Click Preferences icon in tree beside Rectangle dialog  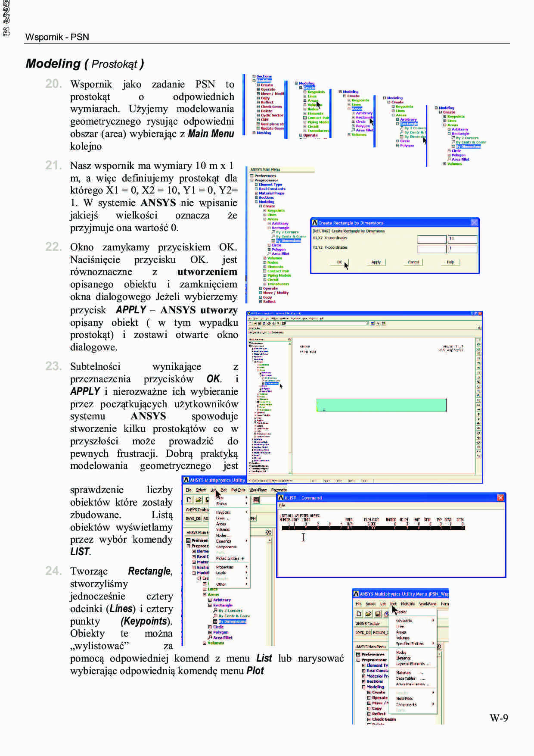point(252,175)
